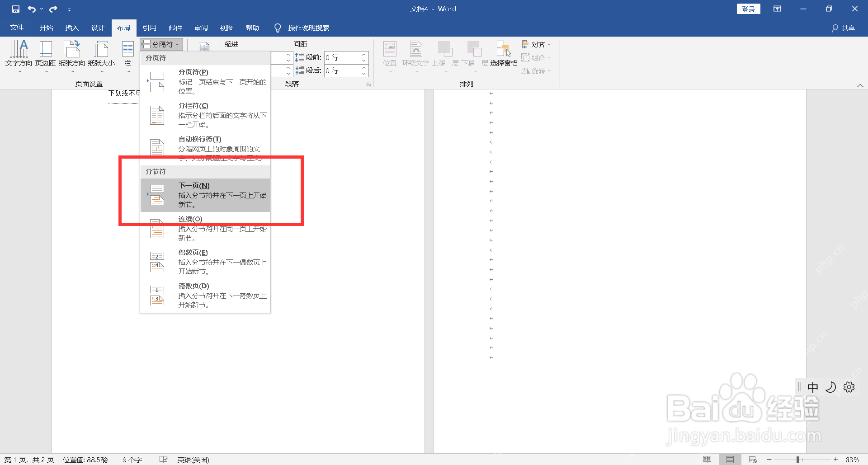Open paragraph settings dialog launcher
The image size is (868, 465).
(369, 85)
